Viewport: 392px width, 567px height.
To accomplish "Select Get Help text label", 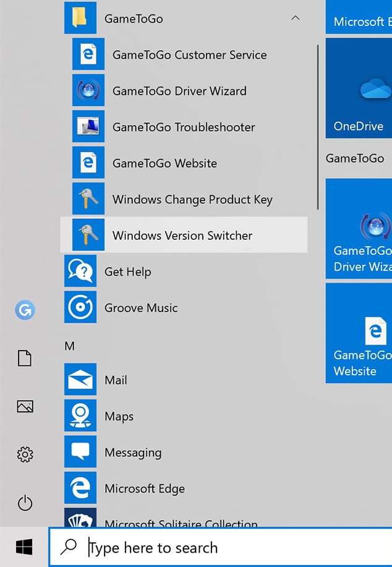I will 127,272.
